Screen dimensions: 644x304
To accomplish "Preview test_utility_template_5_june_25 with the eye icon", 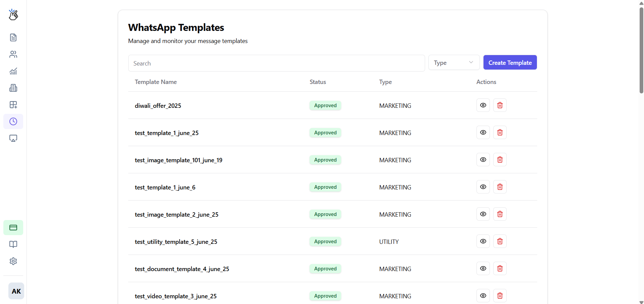I will click(483, 241).
